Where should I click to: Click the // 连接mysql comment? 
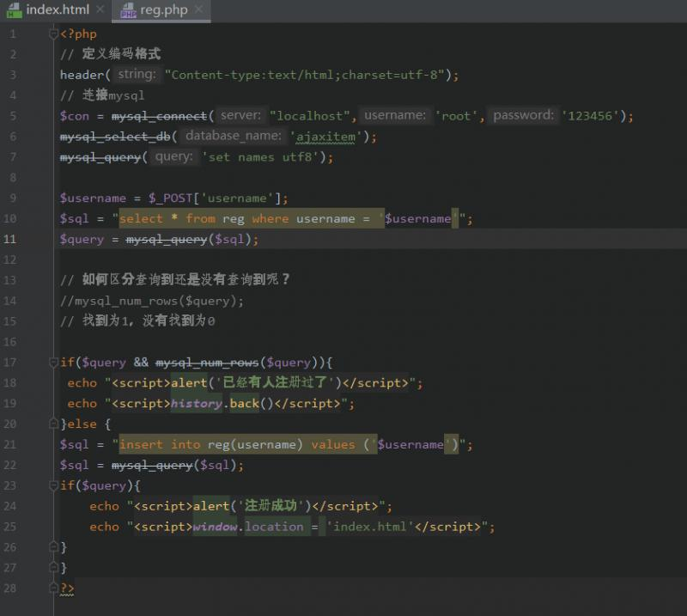(x=102, y=95)
